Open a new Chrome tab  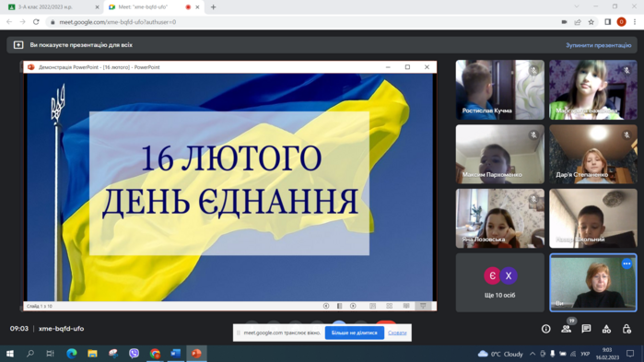[213, 7]
